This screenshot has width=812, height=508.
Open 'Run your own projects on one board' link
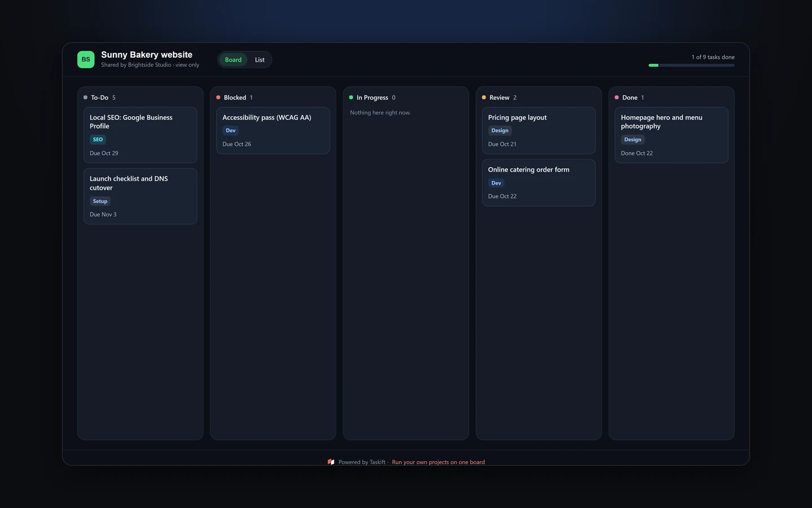tap(438, 462)
